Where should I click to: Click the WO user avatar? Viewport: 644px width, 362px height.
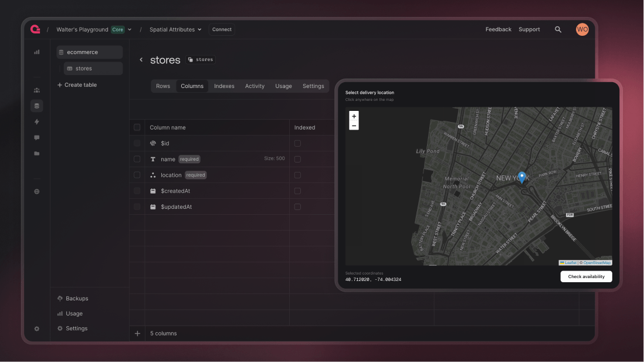tap(582, 29)
